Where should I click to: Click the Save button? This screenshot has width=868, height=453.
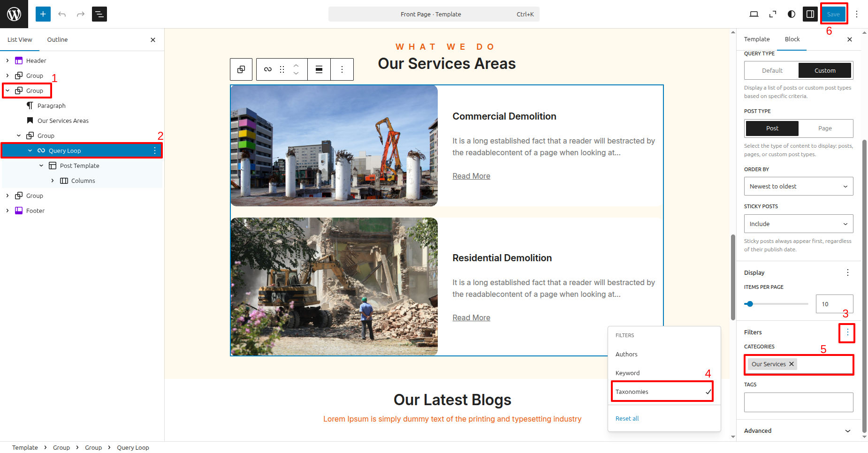(x=833, y=14)
